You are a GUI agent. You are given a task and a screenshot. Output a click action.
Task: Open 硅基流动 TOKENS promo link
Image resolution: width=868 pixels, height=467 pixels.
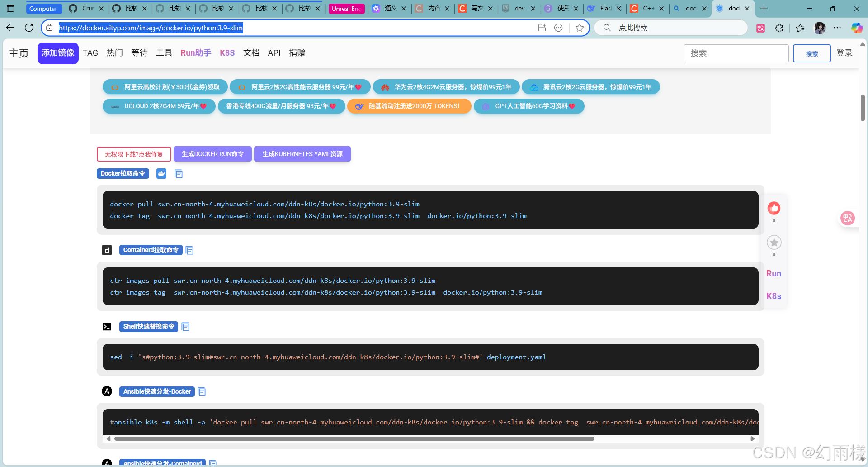[409, 106]
